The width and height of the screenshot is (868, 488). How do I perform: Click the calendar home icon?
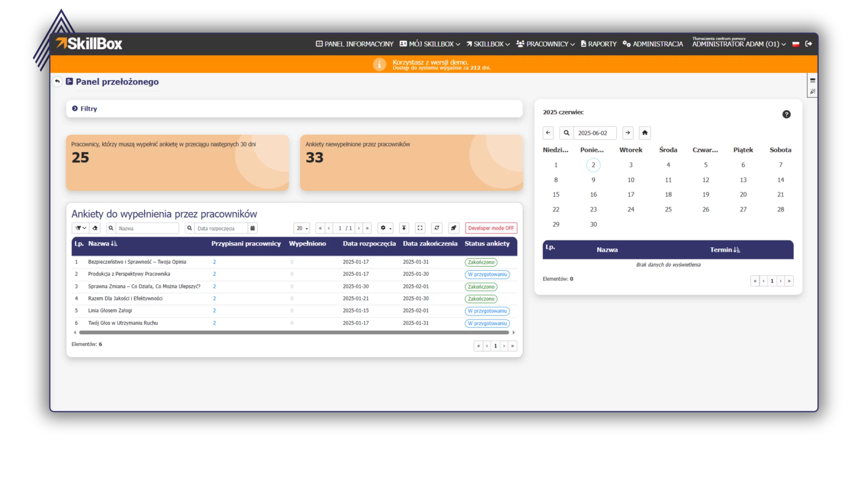[645, 133]
